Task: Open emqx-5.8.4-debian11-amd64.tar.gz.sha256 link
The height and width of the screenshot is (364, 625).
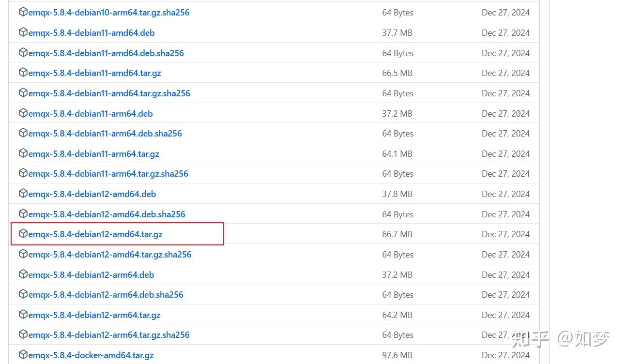Action: tap(109, 93)
